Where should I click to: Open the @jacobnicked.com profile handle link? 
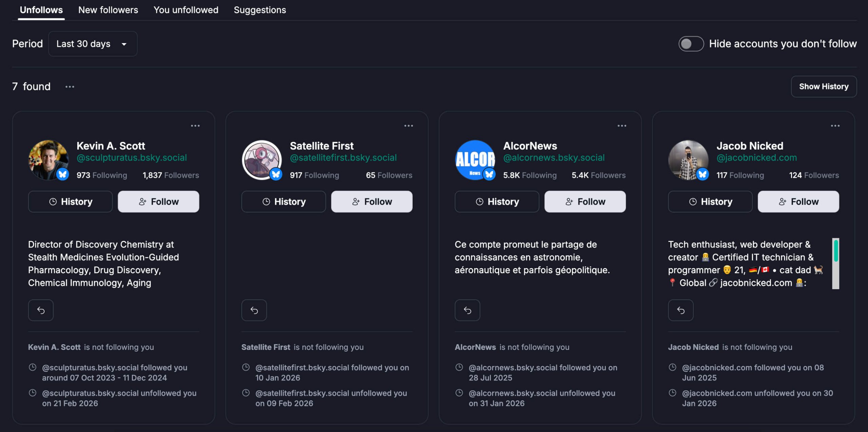click(756, 158)
